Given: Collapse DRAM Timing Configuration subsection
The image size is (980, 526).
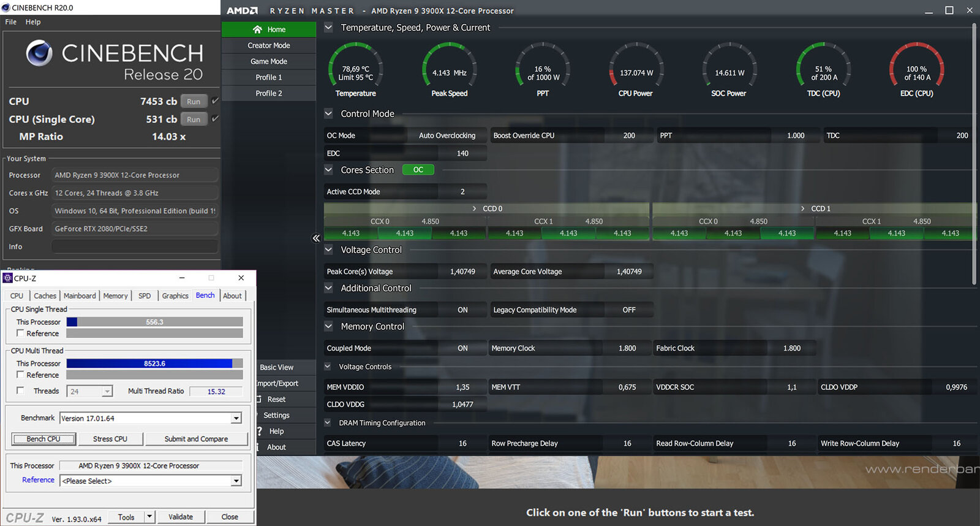Looking at the screenshot, I should click(x=327, y=423).
